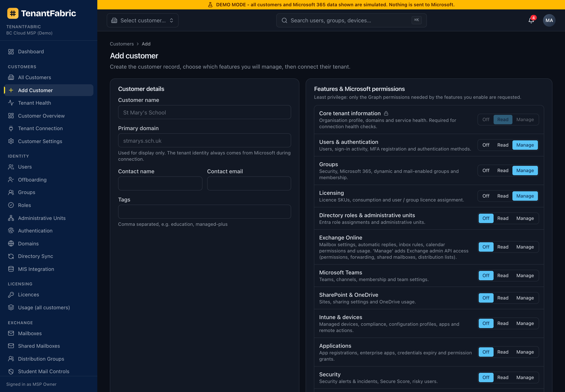Open the Offboarding page
The height and width of the screenshot is (392, 565).
(49, 180)
